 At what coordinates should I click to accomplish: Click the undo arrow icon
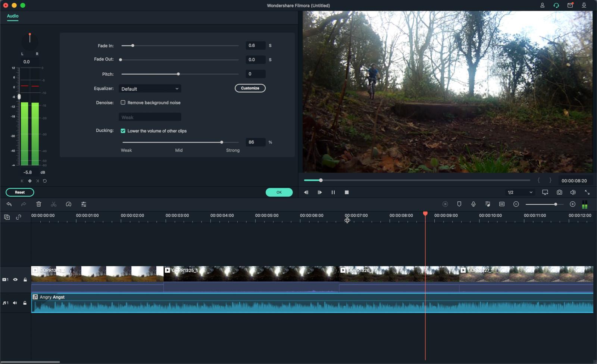click(9, 204)
